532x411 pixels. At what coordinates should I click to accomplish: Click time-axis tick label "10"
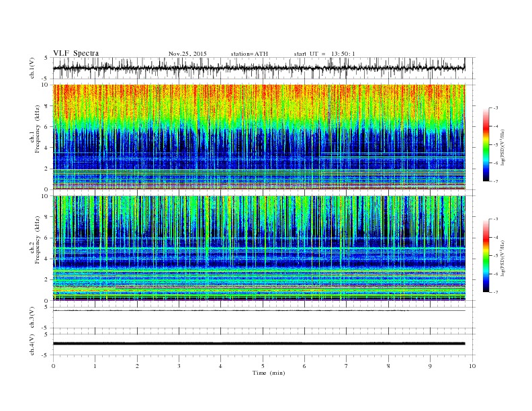(x=472, y=366)
